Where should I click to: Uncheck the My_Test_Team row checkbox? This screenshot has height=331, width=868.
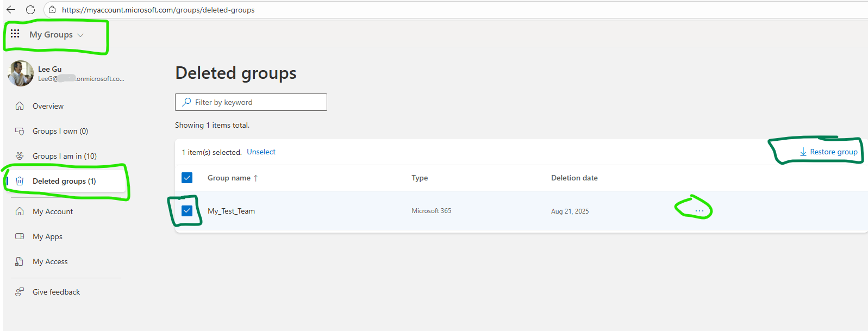(x=187, y=211)
